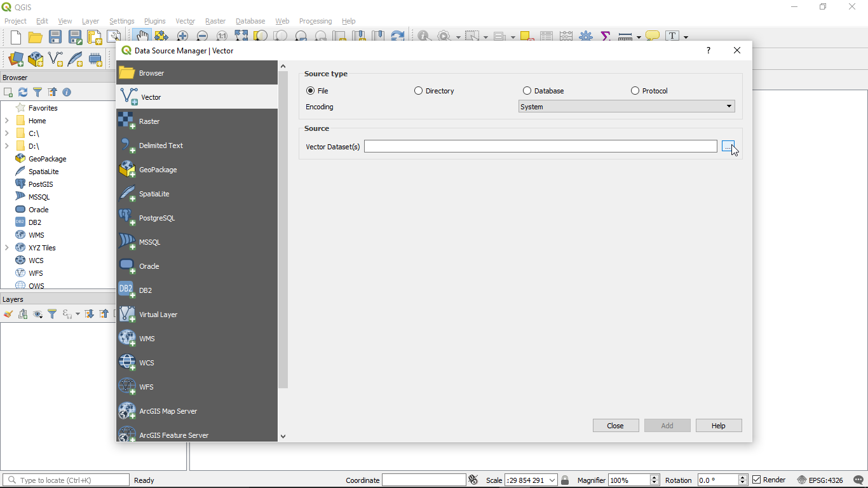This screenshot has height=488, width=868.
Task: Expand the D:\ drive in Browser
Action: click(x=7, y=146)
